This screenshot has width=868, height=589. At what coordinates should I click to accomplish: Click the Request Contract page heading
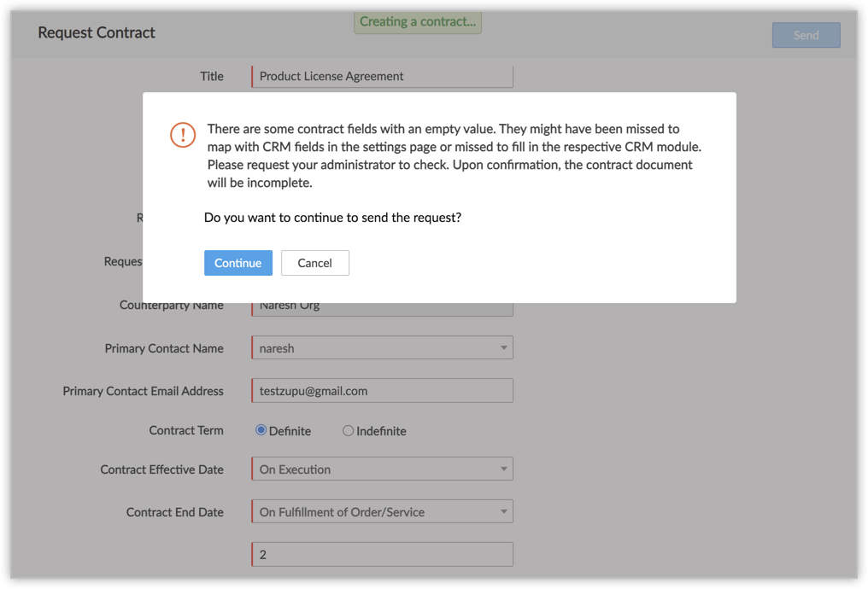97,33
